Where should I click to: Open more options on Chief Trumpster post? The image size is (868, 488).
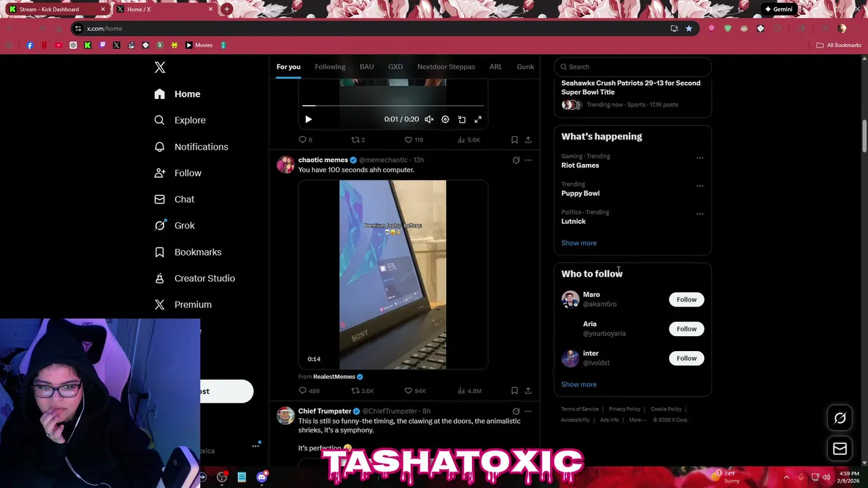(x=528, y=411)
